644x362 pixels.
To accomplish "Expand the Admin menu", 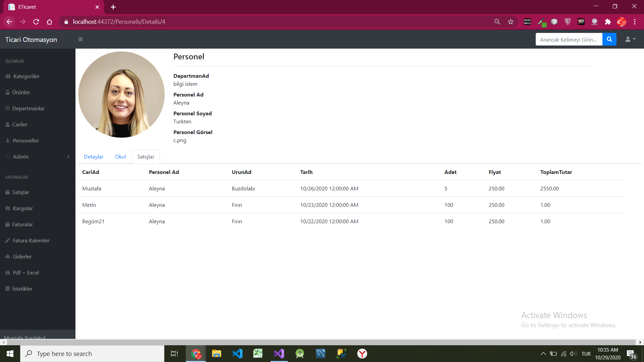I will (x=20, y=157).
